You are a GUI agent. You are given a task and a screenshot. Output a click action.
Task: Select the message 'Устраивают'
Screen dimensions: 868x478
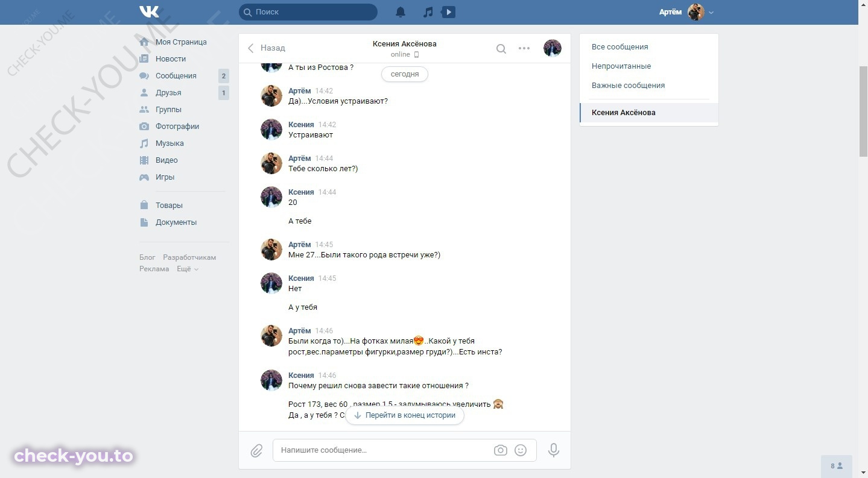(311, 135)
